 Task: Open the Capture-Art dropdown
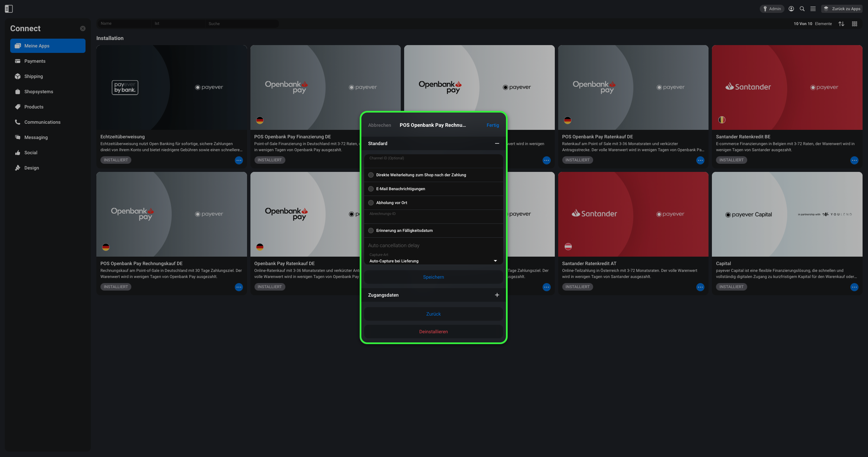(434, 258)
